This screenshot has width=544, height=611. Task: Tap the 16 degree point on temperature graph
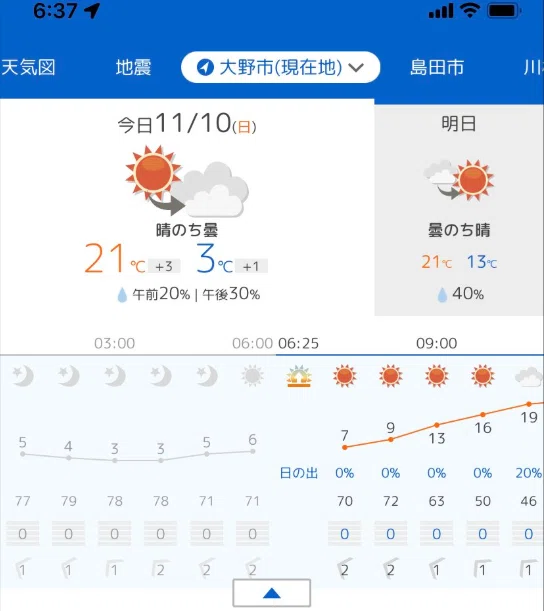pyautogui.click(x=482, y=415)
